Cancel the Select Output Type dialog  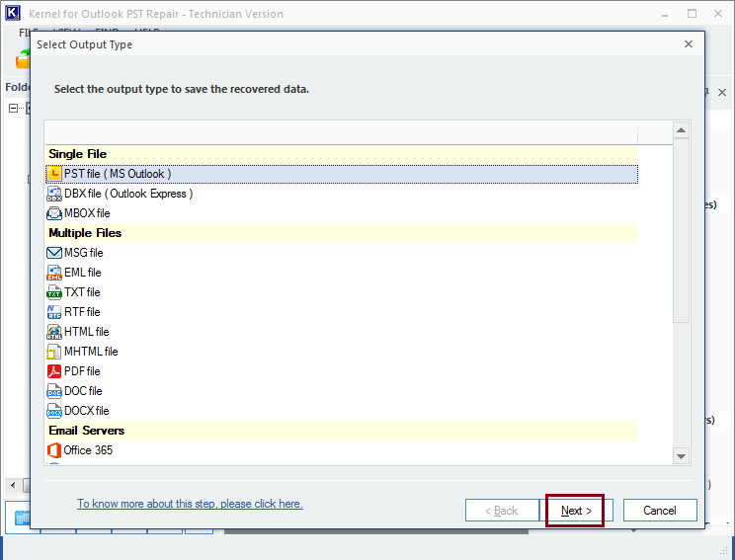tap(660, 511)
